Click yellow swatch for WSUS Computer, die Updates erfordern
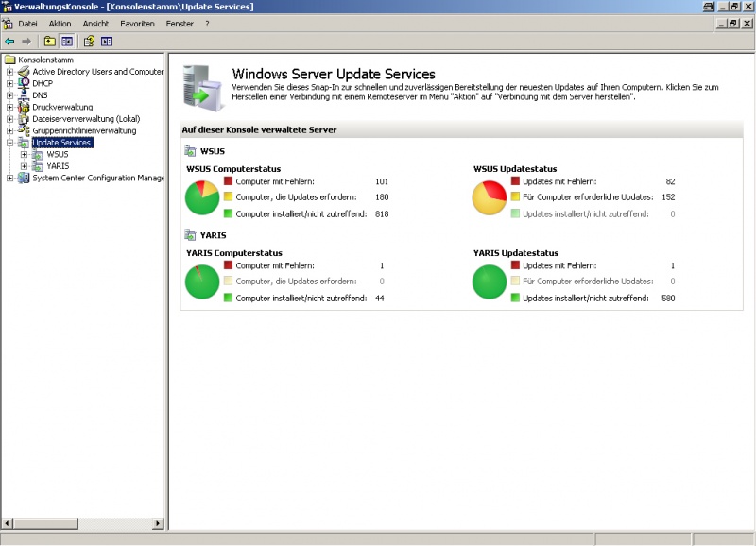This screenshot has height=546, width=756. click(x=228, y=196)
